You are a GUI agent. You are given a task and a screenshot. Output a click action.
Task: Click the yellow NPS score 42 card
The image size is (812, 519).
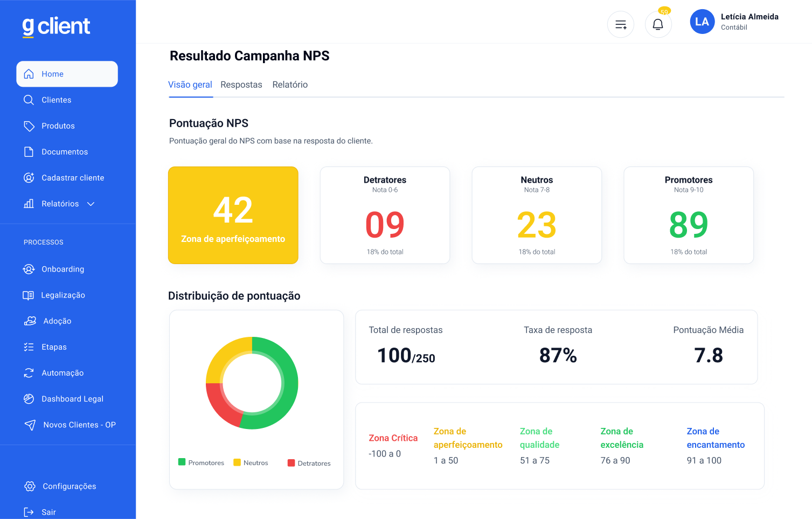[233, 215]
